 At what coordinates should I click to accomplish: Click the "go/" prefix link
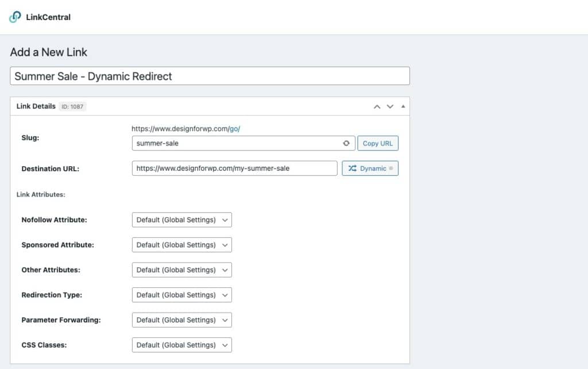pos(234,129)
